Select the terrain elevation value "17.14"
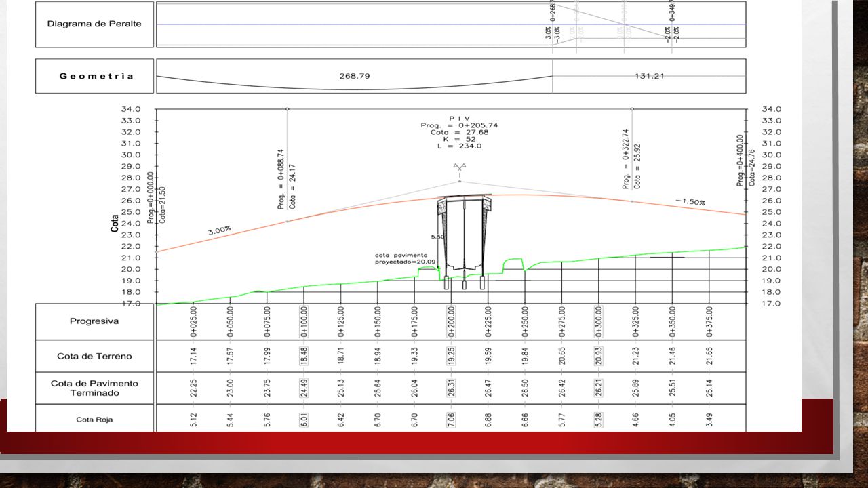Image resolution: width=868 pixels, height=488 pixels. (194, 356)
